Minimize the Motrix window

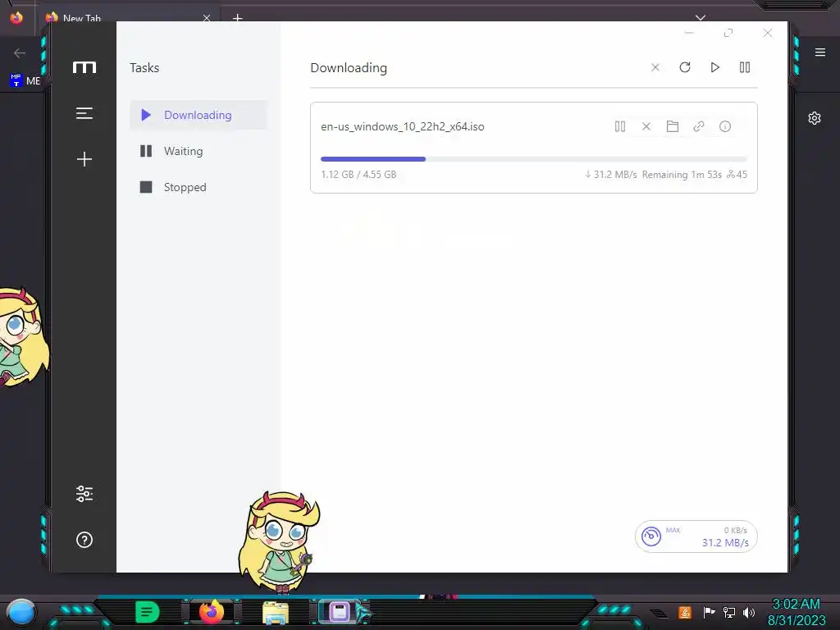pyautogui.click(x=689, y=33)
